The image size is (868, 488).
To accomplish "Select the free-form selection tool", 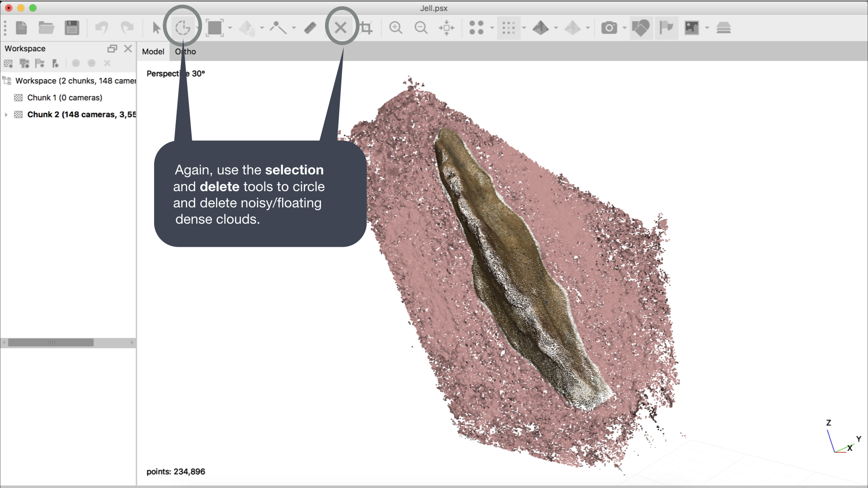I will (183, 28).
